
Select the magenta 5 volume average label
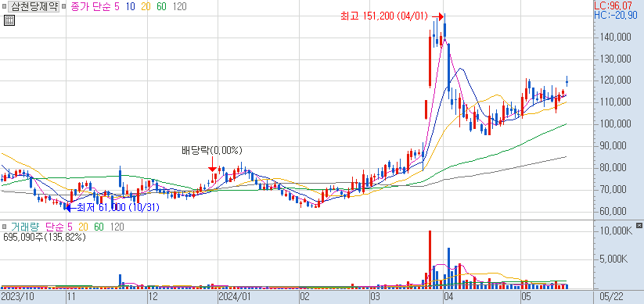tap(70, 227)
